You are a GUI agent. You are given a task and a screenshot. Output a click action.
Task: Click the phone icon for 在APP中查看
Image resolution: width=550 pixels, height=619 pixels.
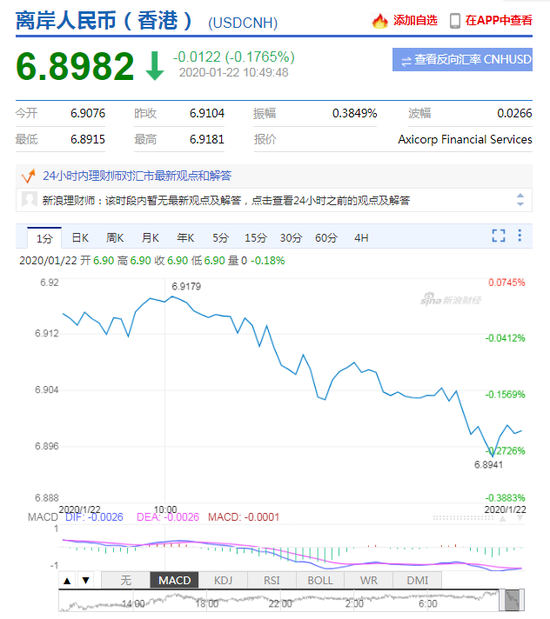(455, 21)
